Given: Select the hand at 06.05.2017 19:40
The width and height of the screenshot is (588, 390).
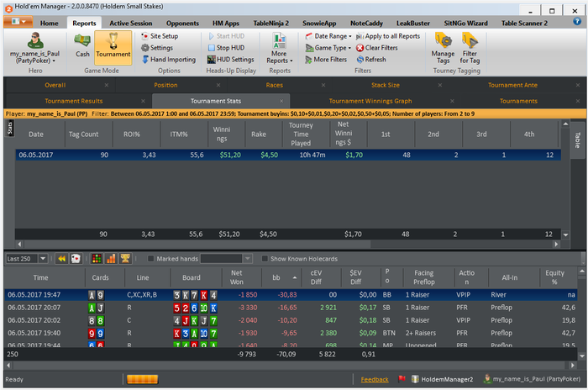Looking at the screenshot, I should pyautogui.click(x=291, y=334).
